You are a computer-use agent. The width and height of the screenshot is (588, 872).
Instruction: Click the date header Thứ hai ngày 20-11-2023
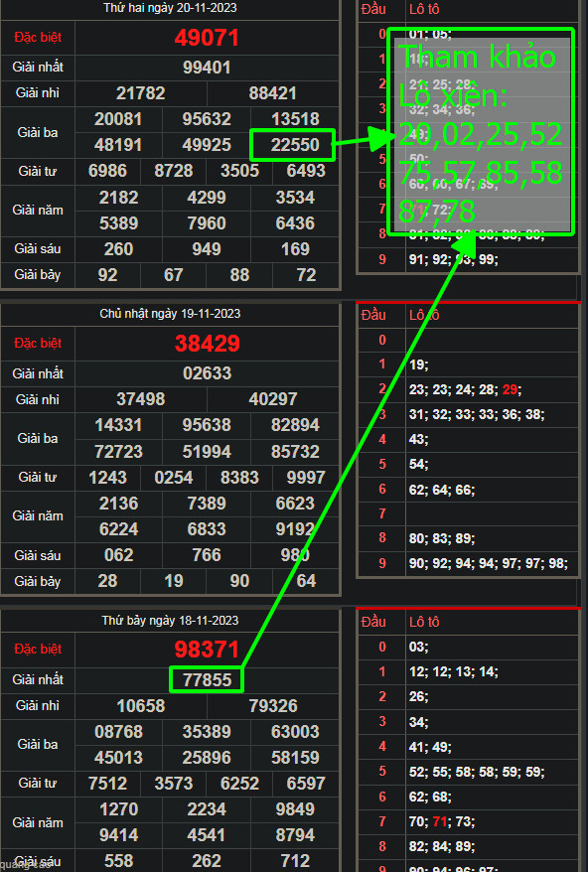170,8
